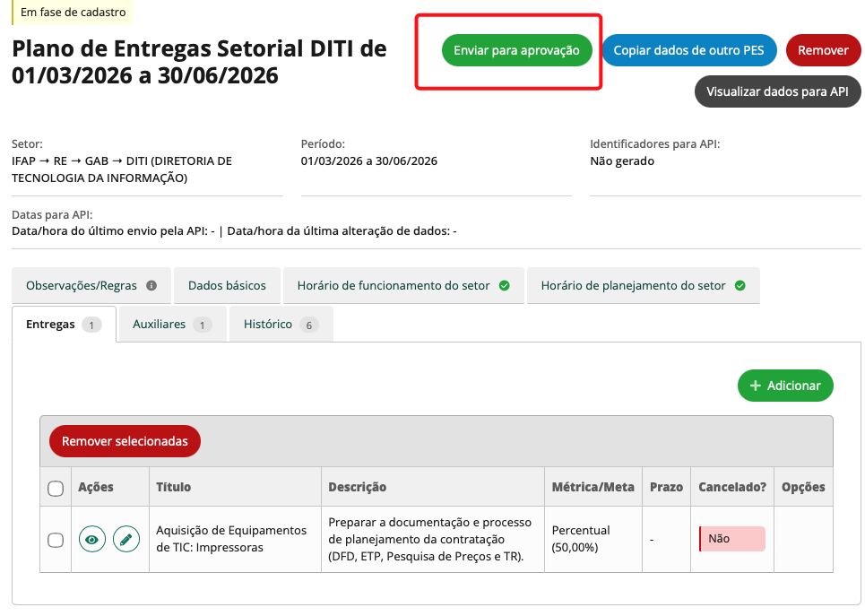The width and height of the screenshot is (865, 616).
Task: Click the info icon beside Observações/Regras
Action: pyautogui.click(x=151, y=286)
